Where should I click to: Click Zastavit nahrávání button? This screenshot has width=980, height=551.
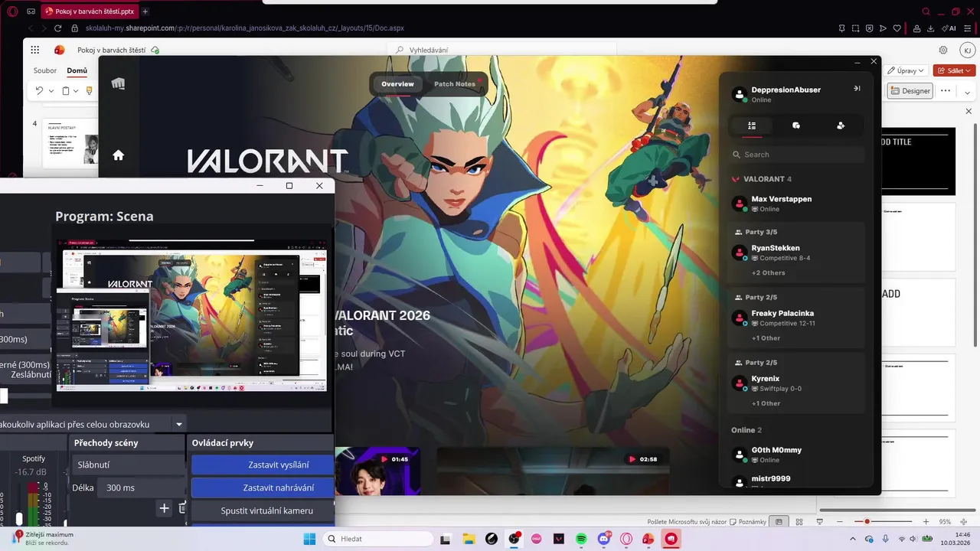tap(262, 487)
